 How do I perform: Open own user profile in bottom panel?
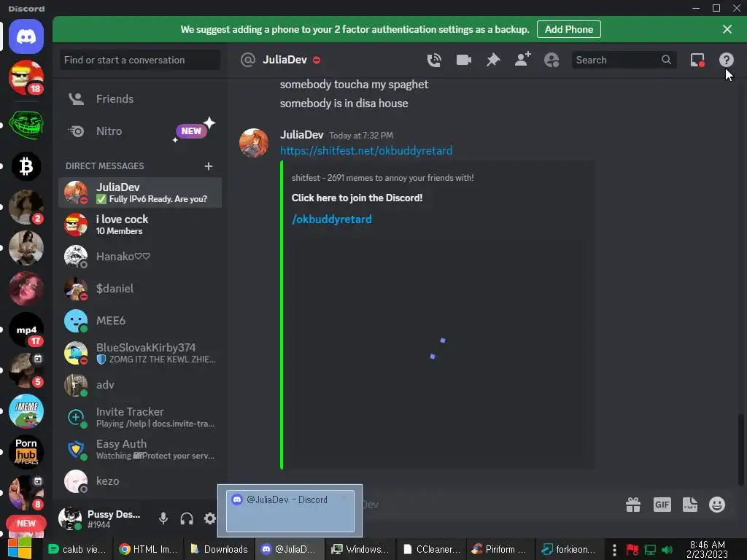point(101,518)
